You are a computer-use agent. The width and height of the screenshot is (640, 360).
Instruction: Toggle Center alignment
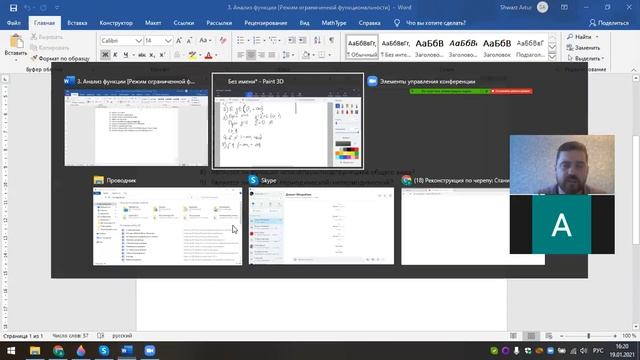pyautogui.click(x=251, y=55)
